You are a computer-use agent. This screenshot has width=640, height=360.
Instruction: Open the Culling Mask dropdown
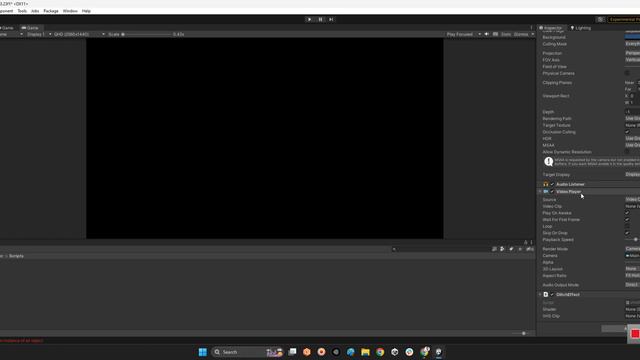[x=632, y=44]
